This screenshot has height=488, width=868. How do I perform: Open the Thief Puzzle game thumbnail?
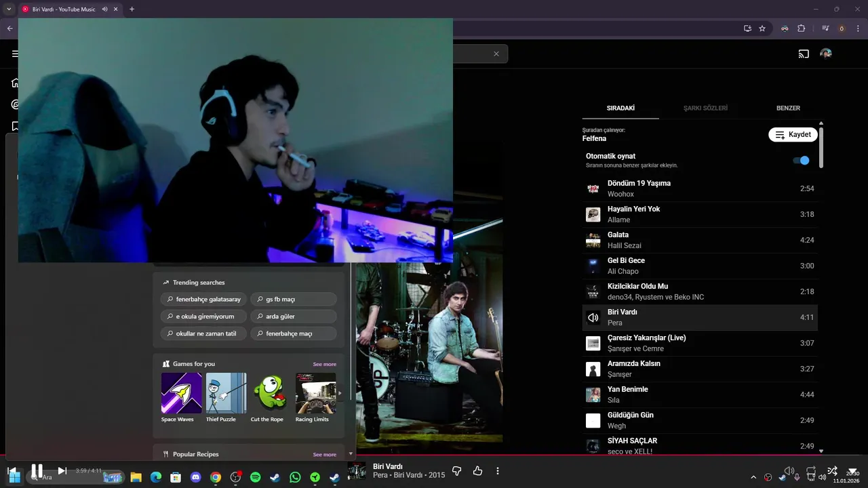pos(226,393)
